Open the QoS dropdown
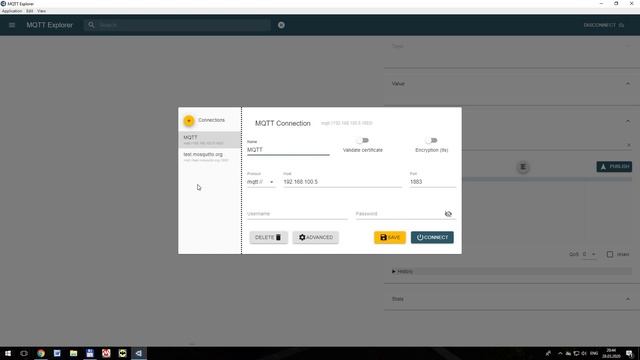The width and height of the screenshot is (640, 360). click(589, 254)
